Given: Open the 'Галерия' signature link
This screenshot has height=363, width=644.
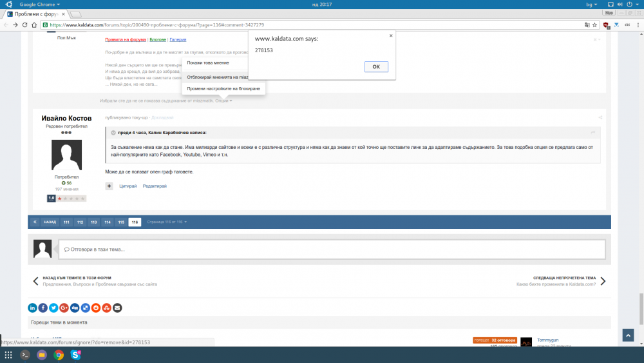Looking at the screenshot, I should coord(178,39).
